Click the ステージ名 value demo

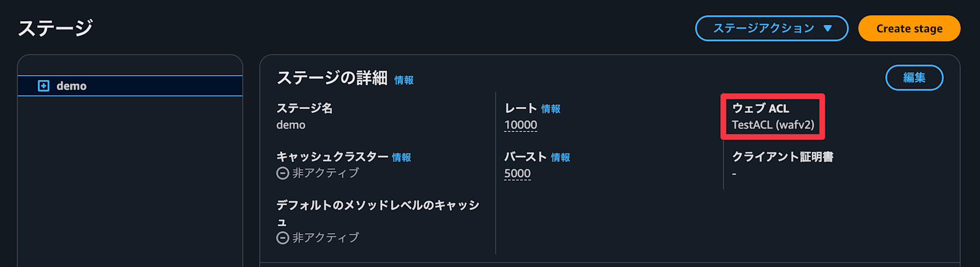291,125
